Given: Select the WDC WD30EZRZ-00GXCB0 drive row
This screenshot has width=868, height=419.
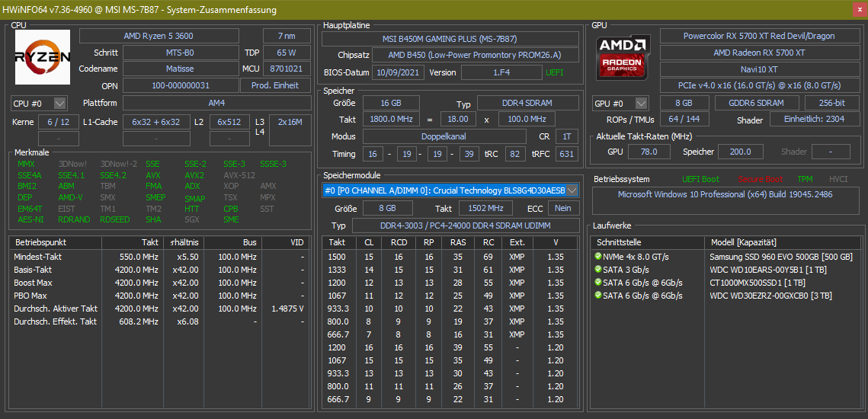Looking at the screenshot, I should pos(726,296).
